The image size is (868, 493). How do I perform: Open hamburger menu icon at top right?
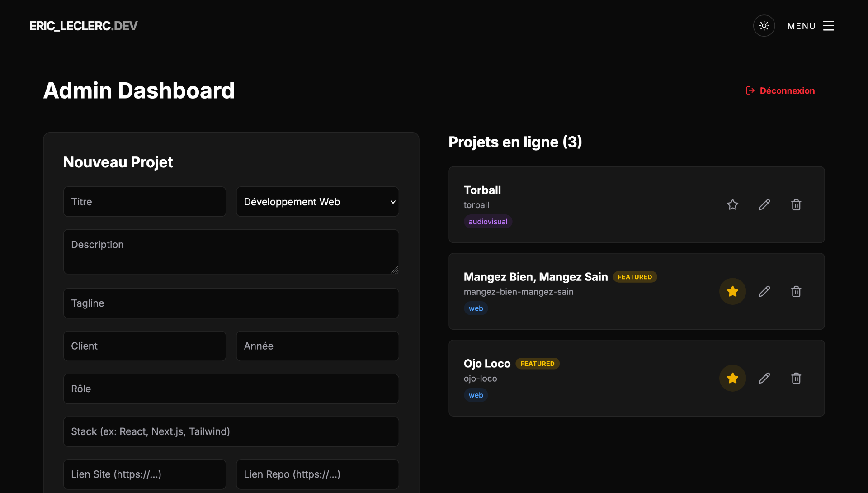click(828, 26)
